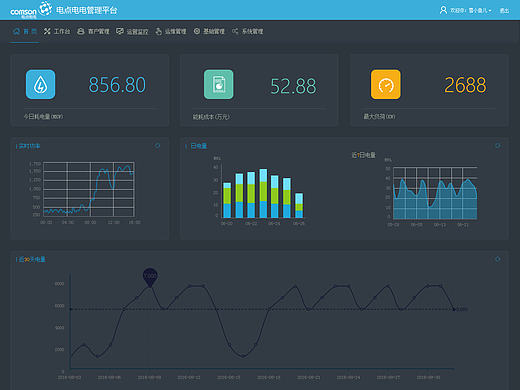
Task: Click the 退出 logout link
Action: click(504, 11)
